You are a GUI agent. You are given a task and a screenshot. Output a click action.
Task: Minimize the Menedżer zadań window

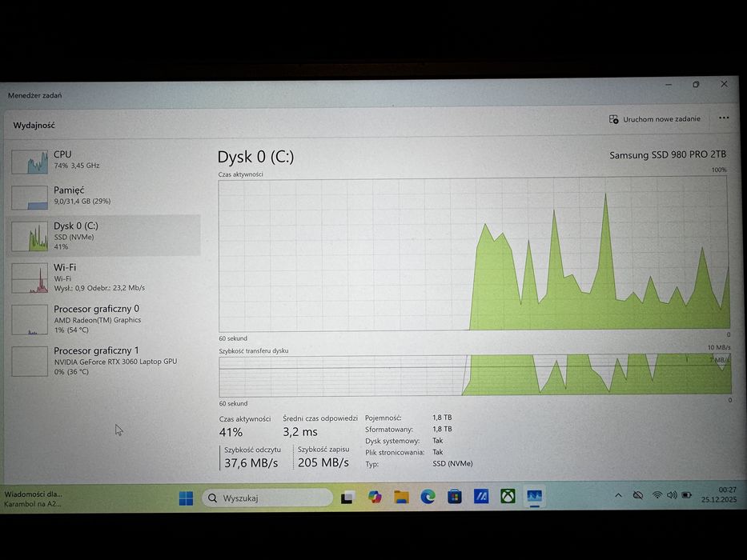point(669,85)
